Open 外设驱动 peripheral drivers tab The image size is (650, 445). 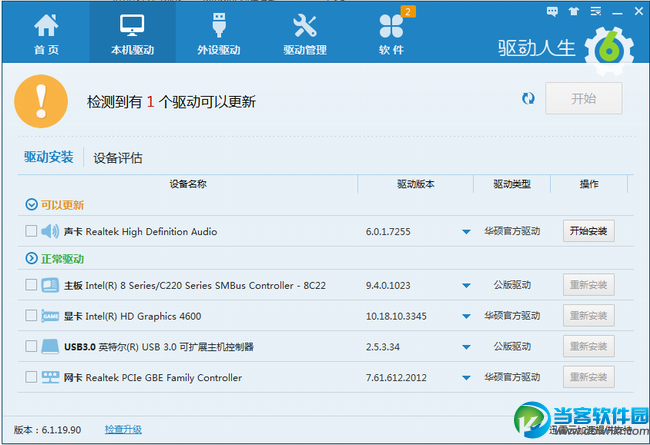click(218, 33)
